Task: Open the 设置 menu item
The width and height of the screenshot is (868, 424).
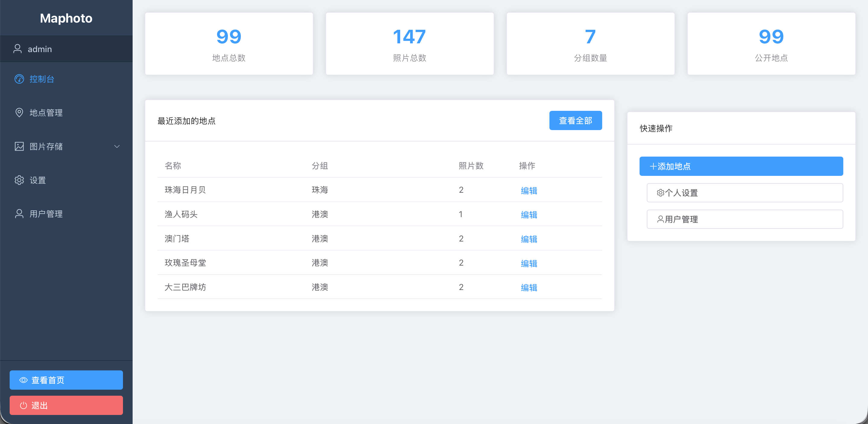Action: pos(38,180)
